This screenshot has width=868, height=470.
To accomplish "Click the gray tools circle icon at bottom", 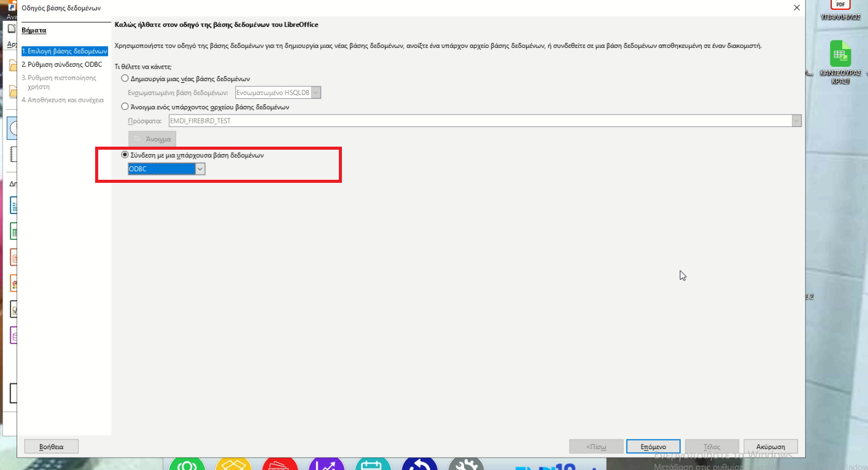I will [x=467, y=464].
